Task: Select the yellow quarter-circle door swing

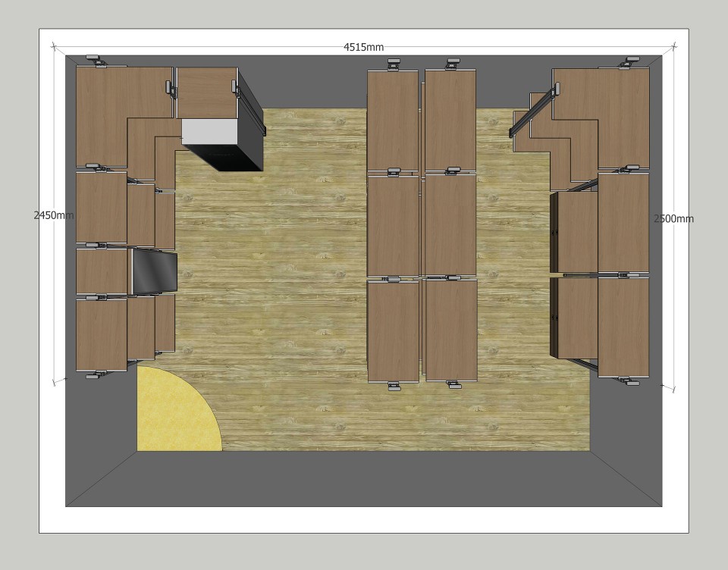Action: tap(179, 409)
